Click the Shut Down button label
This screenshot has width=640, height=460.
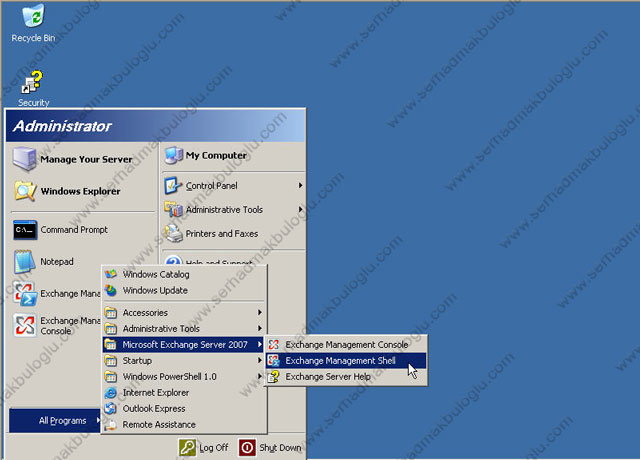(280, 448)
